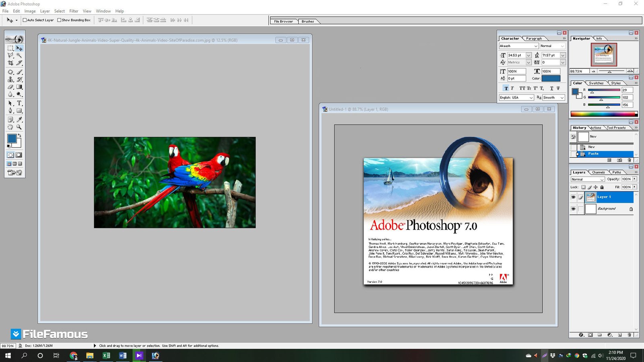Open the font style Normal dropdown
The width and height of the screenshot is (644, 362).
(562, 46)
